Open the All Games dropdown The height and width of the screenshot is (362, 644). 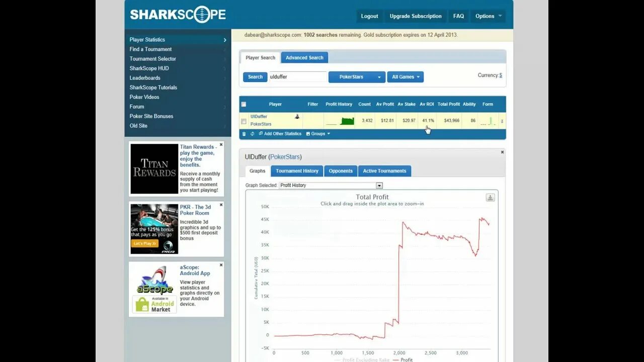(x=406, y=77)
